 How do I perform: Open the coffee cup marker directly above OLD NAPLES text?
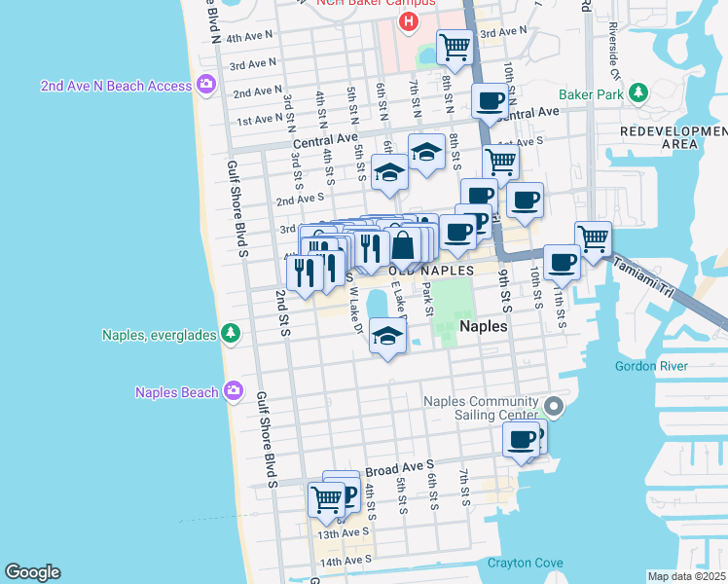pos(457,233)
